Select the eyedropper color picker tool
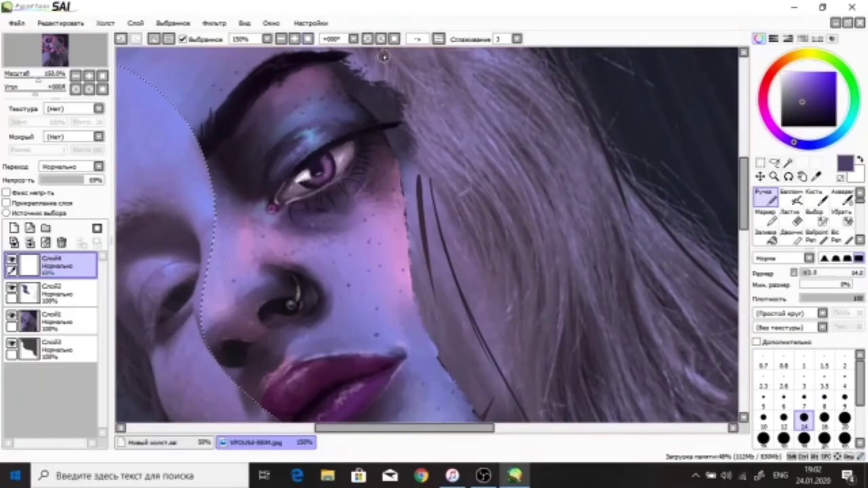Viewport: 868px width, 488px height. (817, 177)
